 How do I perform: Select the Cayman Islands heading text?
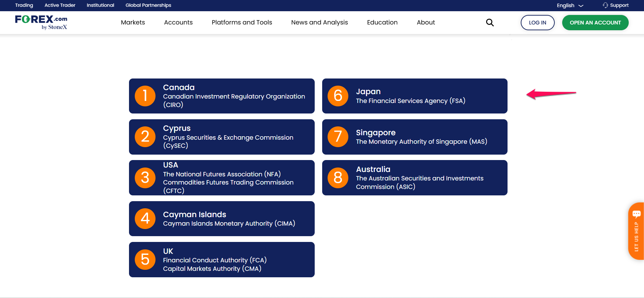coord(195,214)
